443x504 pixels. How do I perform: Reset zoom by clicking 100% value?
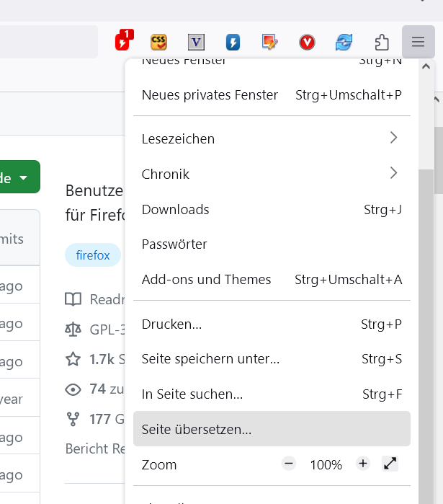[x=326, y=465]
